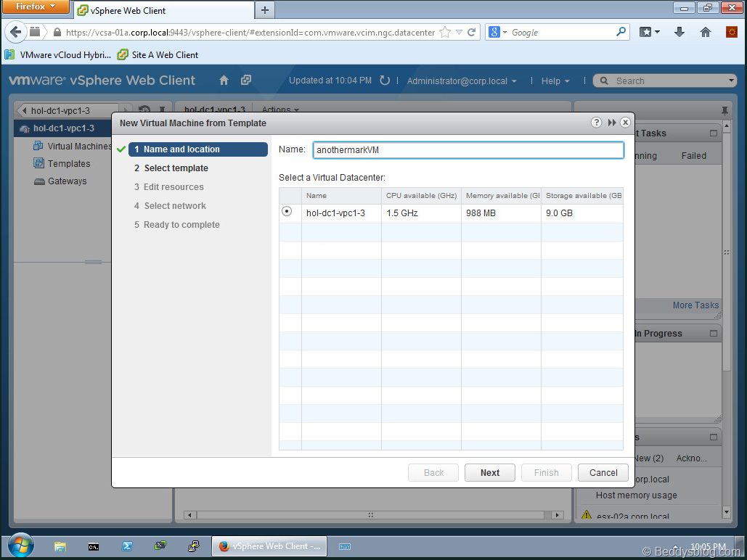This screenshot has height=560, width=747.
Task: Sort by CPU available (GHz) column header
Action: [421, 195]
